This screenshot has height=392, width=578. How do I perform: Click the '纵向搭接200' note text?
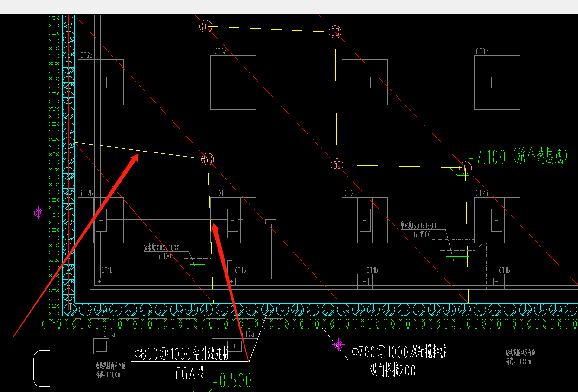coord(393,371)
